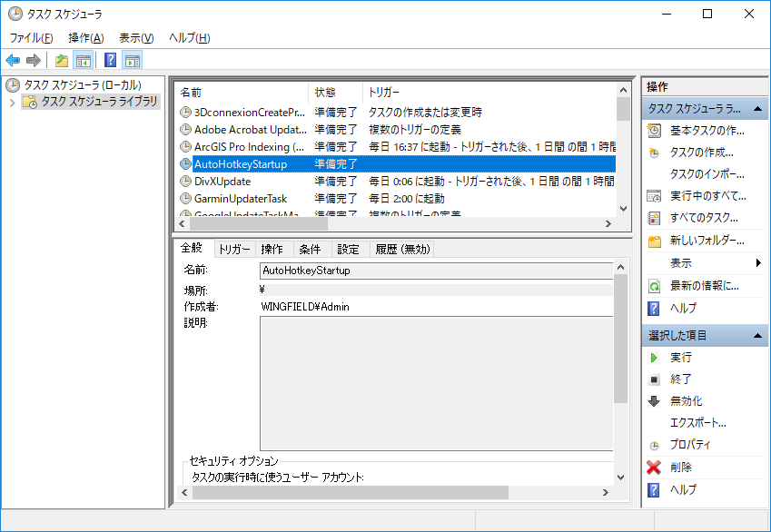This screenshot has width=771, height=532.
Task: Click the blue help toolbar icon
Action: (110, 61)
